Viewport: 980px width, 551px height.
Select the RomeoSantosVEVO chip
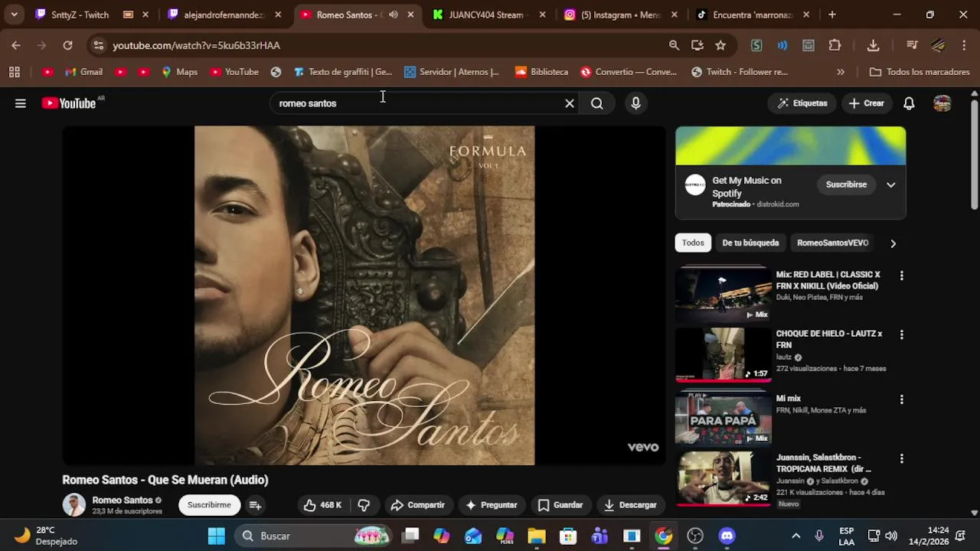point(832,243)
